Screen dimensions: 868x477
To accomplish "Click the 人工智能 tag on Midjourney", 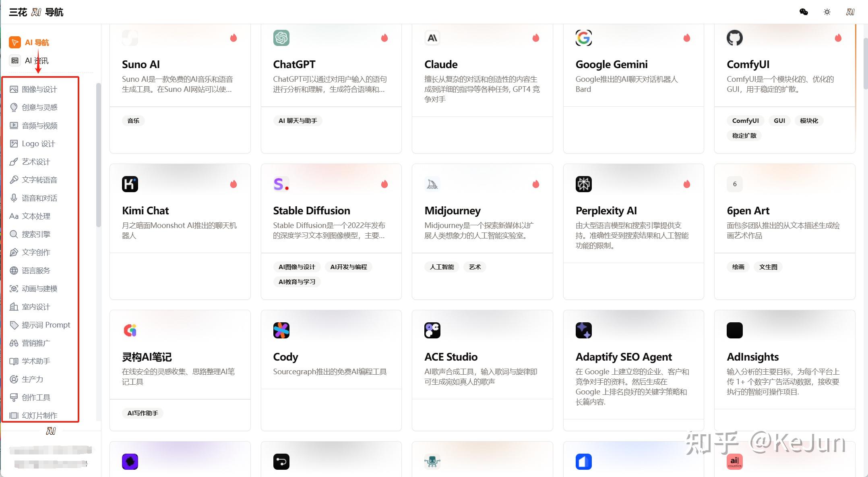I will [x=442, y=267].
